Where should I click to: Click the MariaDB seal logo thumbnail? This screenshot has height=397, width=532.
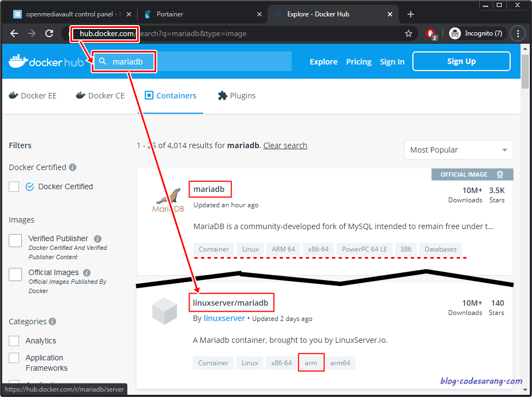click(x=168, y=201)
